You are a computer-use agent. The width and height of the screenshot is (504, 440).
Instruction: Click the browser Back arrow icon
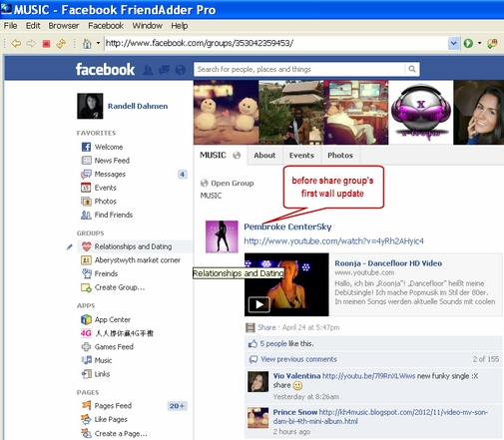16,44
